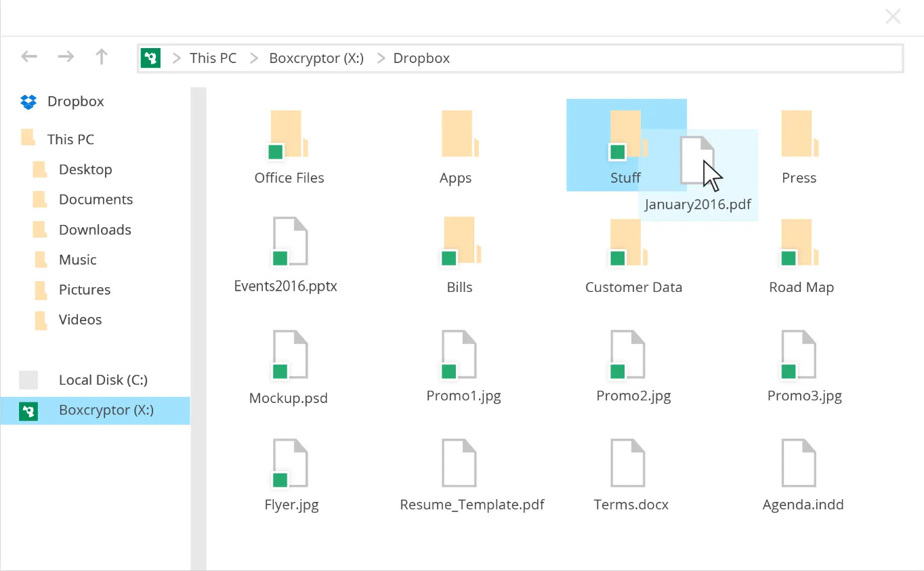Viewport: 924px width, 571px height.
Task: Select the Agenda.indd file icon
Action: click(x=799, y=463)
